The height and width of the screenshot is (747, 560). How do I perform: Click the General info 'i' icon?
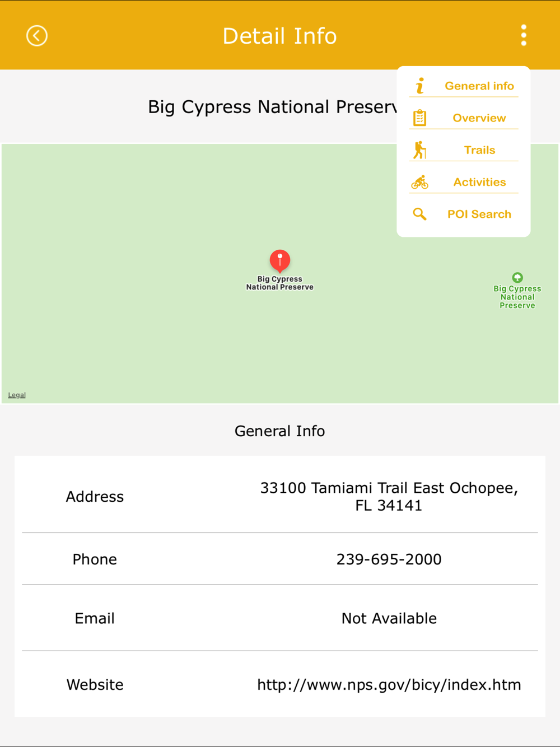point(420,86)
